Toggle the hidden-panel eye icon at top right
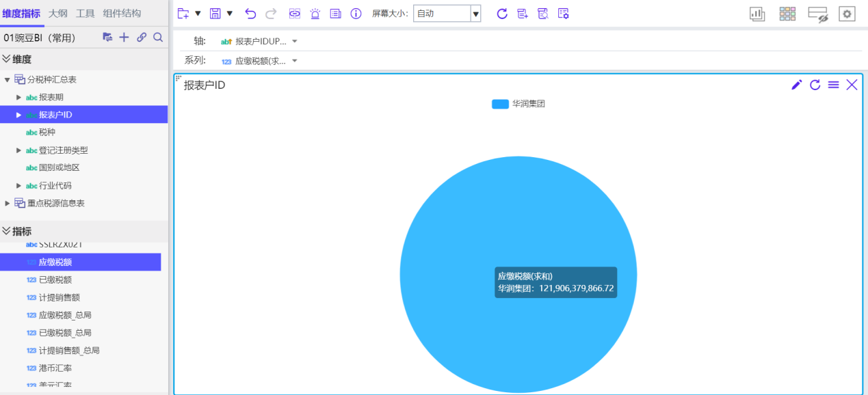 point(818,14)
